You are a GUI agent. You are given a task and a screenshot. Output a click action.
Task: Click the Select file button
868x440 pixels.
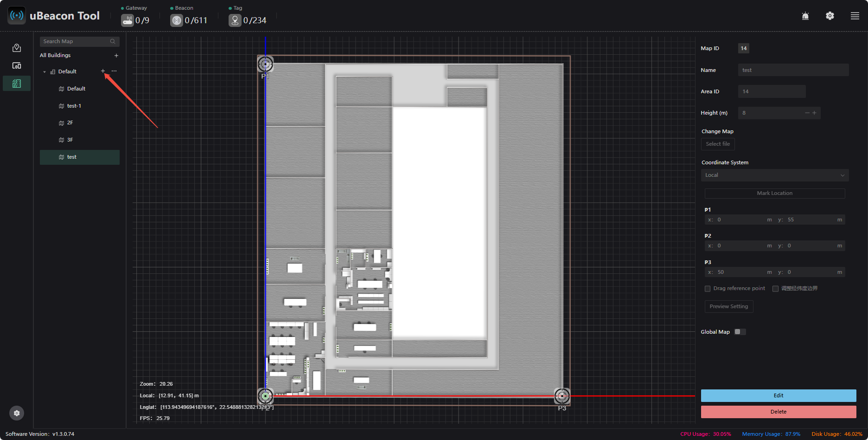pyautogui.click(x=718, y=144)
